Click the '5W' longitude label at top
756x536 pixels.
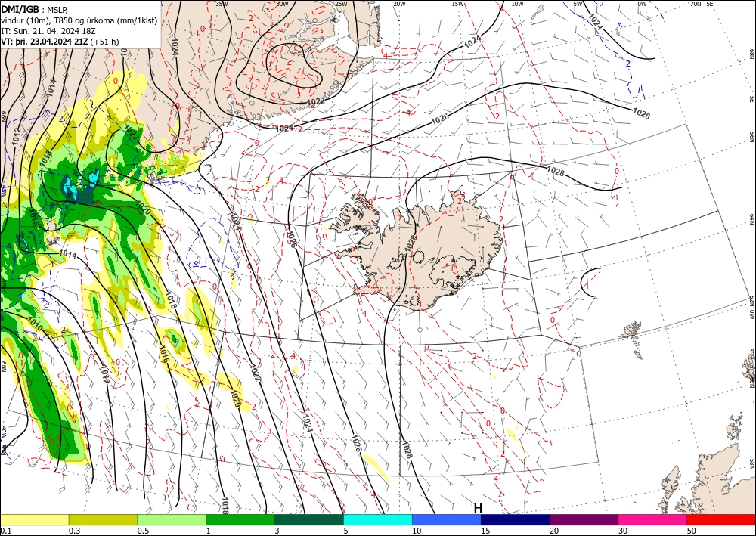click(578, 4)
